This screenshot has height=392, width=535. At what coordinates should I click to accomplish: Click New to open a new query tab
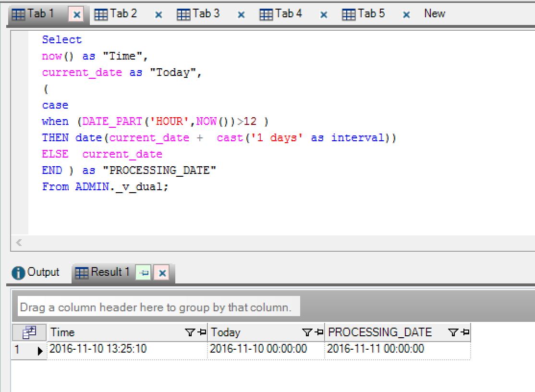pyautogui.click(x=434, y=13)
